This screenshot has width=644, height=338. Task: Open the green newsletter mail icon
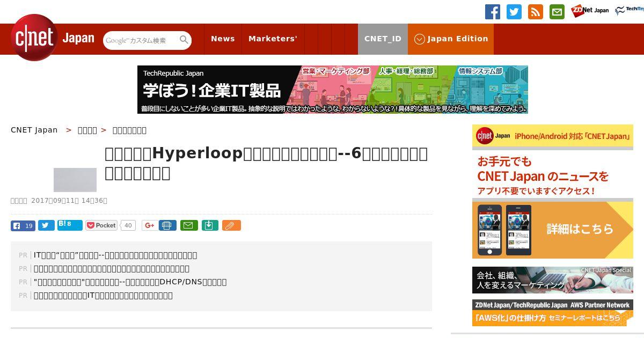(557, 12)
